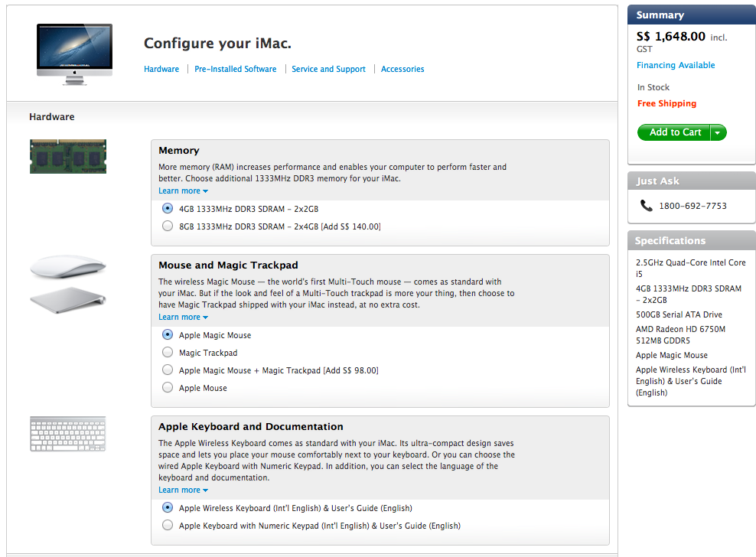The image size is (756, 557).
Task: Click the iMac product image
Action: tap(75, 54)
